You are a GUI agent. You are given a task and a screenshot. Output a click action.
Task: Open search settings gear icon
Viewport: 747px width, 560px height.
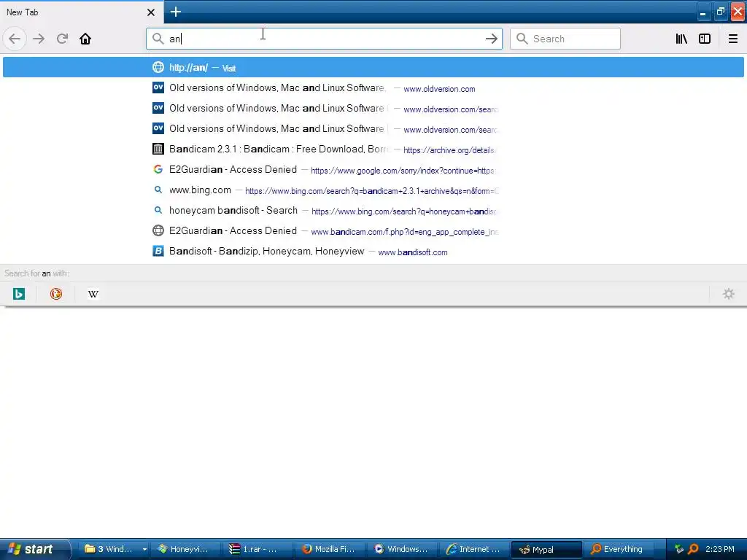tap(729, 294)
